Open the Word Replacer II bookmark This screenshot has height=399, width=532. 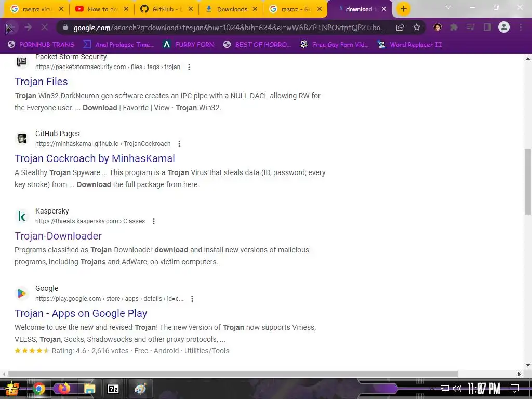tap(409, 45)
